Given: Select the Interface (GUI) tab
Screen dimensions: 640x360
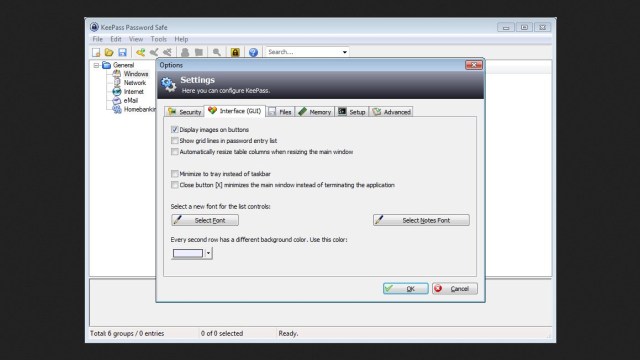Looking at the screenshot, I should [x=235, y=111].
